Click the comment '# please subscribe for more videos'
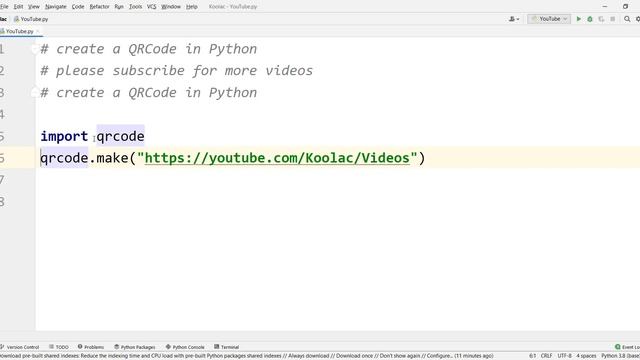This screenshot has width=640, height=360. 176,71
